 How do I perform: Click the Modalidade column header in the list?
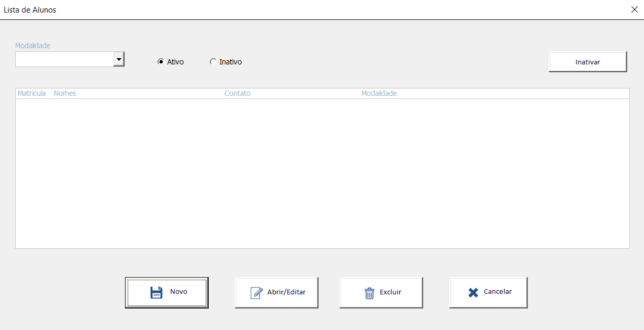(379, 93)
